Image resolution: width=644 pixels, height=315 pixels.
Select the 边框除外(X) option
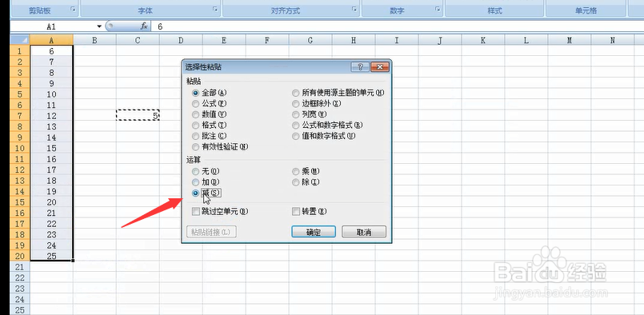(x=317, y=103)
